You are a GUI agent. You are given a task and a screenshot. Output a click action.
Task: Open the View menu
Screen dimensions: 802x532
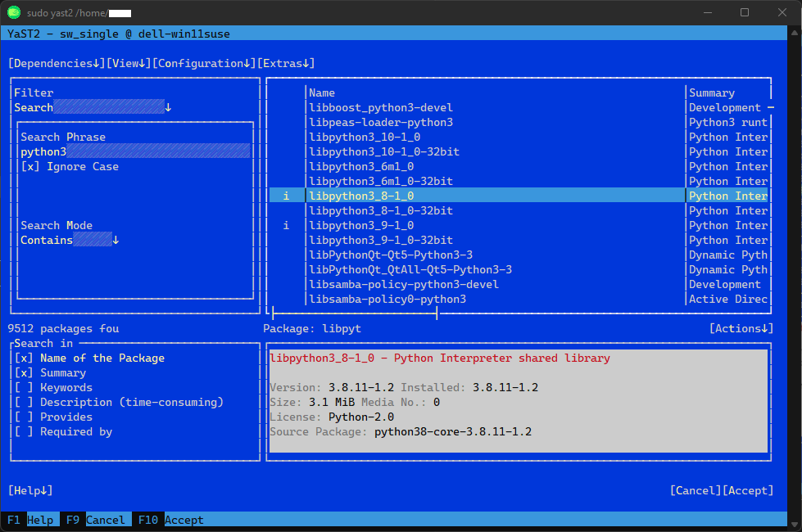(129, 63)
